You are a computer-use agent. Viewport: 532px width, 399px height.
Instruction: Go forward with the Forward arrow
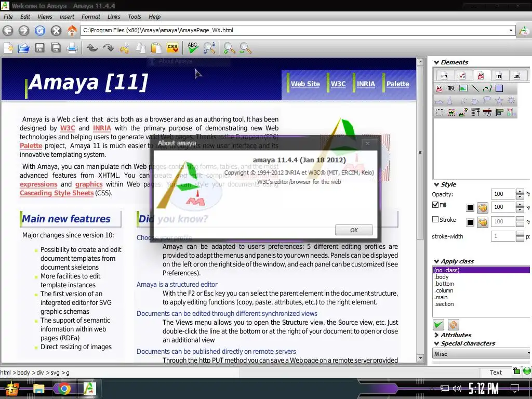pyautogui.click(x=24, y=31)
